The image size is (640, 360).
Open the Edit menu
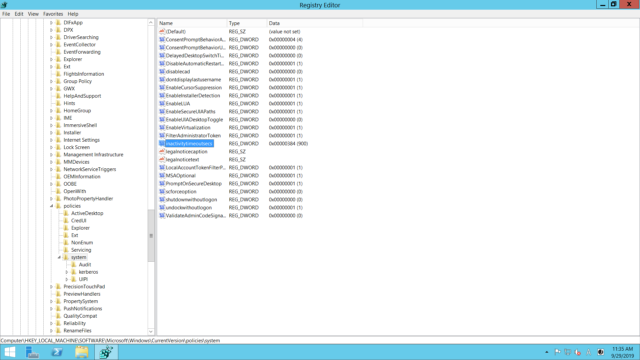point(19,14)
